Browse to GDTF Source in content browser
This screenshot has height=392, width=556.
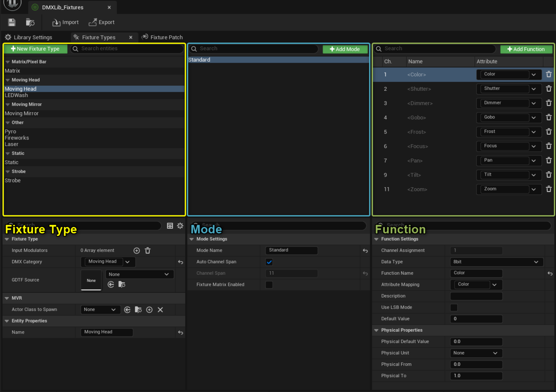121,285
